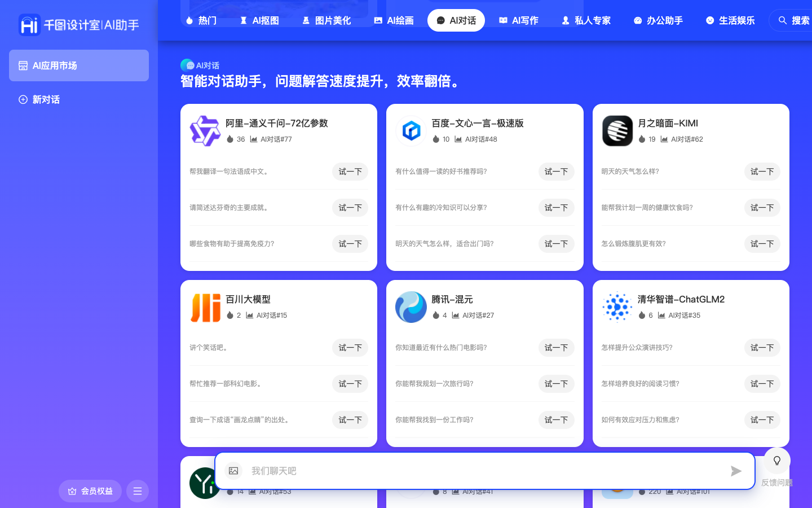Click the 百川大模型 logo icon
812x508 pixels.
click(205, 307)
